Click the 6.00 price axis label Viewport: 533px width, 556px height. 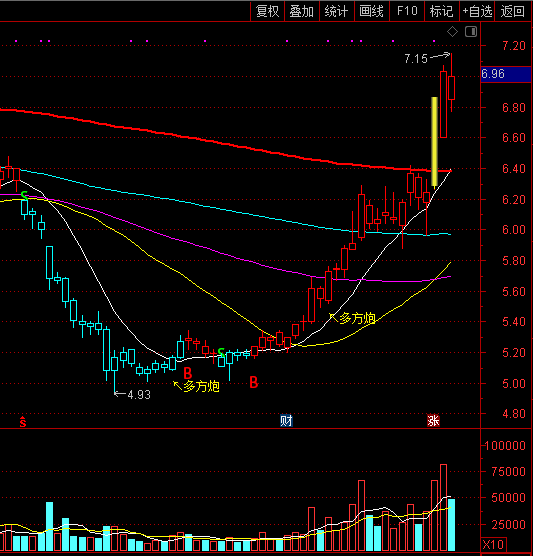tap(513, 230)
